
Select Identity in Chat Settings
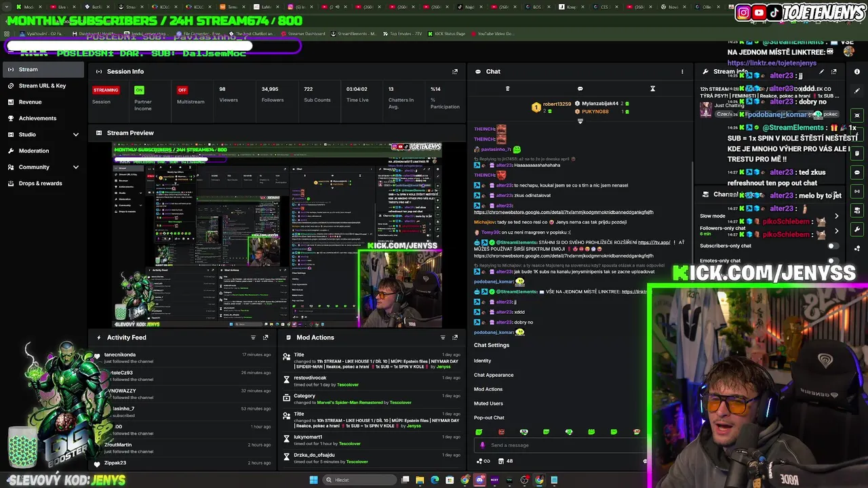482,361
